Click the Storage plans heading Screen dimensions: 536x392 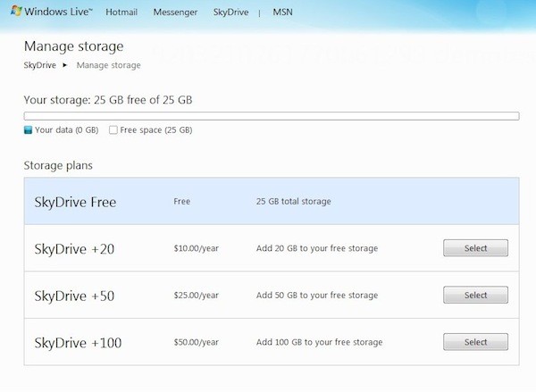pos(58,165)
